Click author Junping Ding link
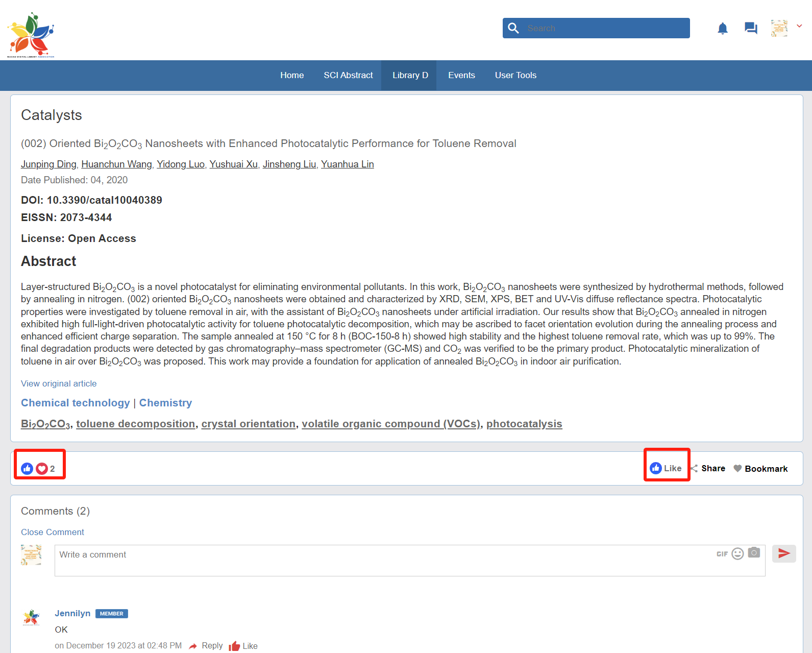Image resolution: width=812 pixels, height=653 pixels. [x=48, y=164]
